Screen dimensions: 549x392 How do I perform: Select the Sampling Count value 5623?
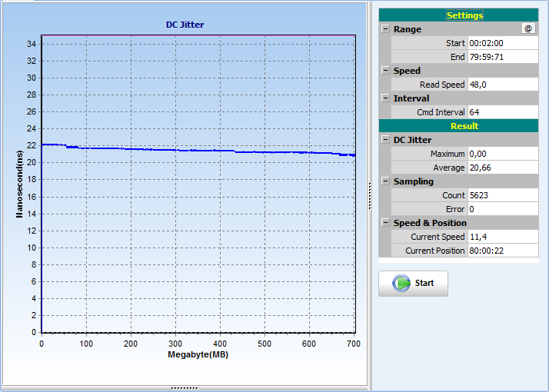(x=503, y=195)
